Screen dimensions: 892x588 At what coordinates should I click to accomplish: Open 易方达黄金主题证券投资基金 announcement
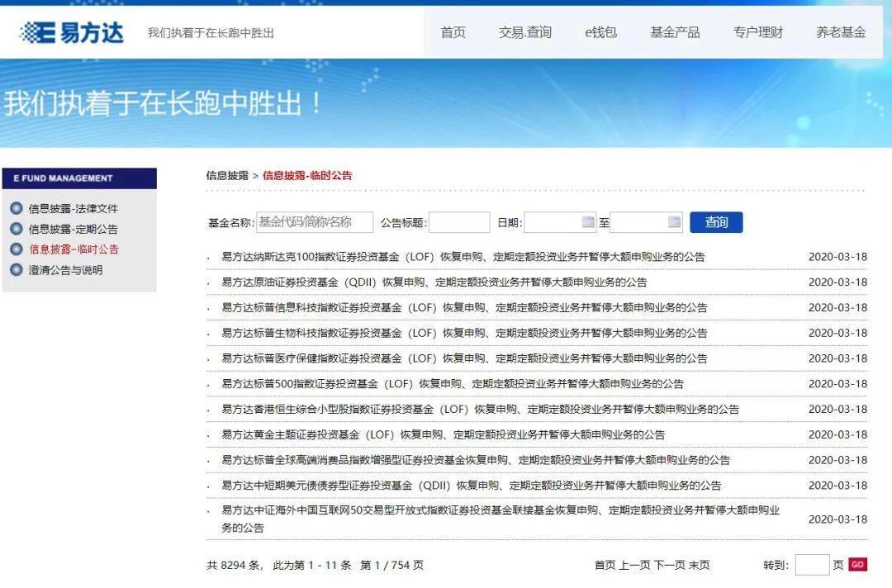coord(444,434)
